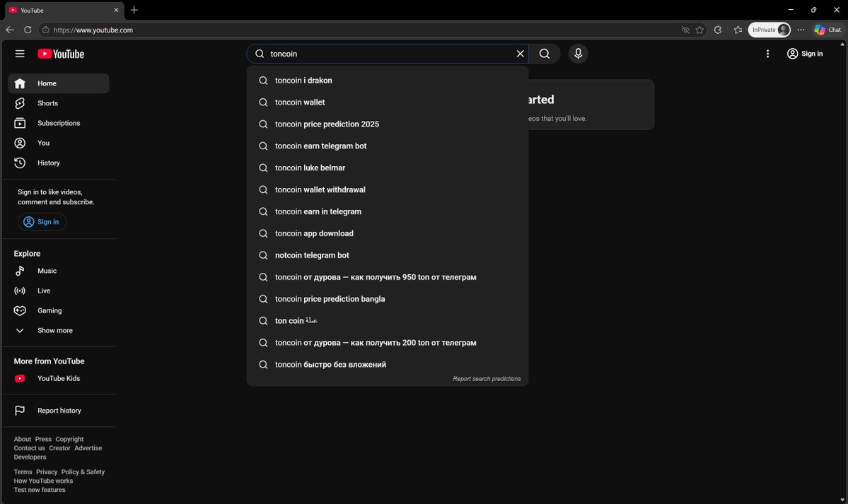Click the Privacy footer link

(x=47, y=472)
